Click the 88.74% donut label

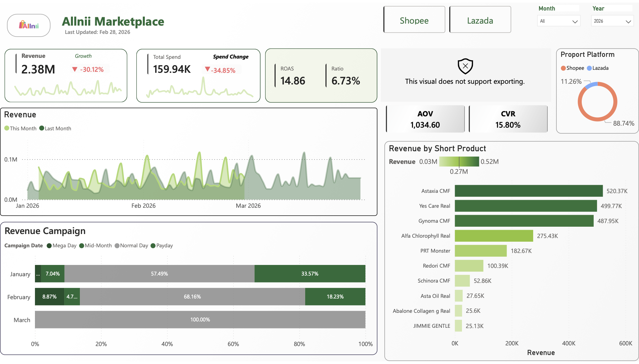click(624, 123)
